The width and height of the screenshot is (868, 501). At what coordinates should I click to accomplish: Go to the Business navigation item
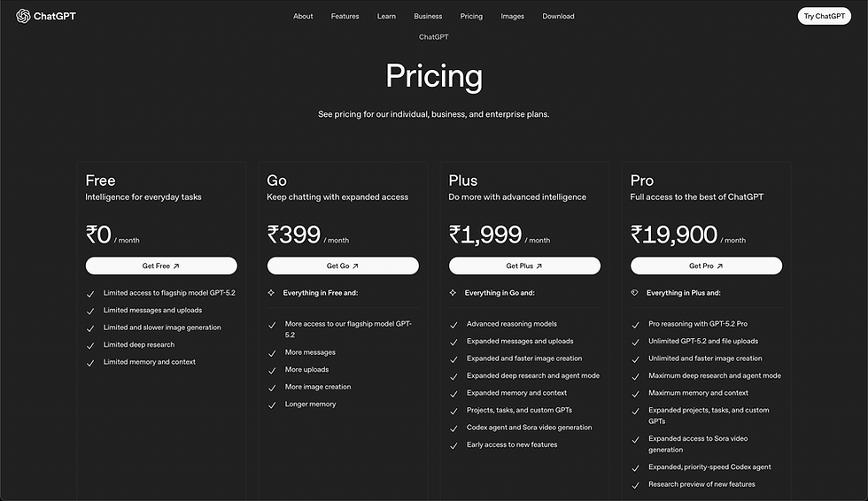pos(428,16)
